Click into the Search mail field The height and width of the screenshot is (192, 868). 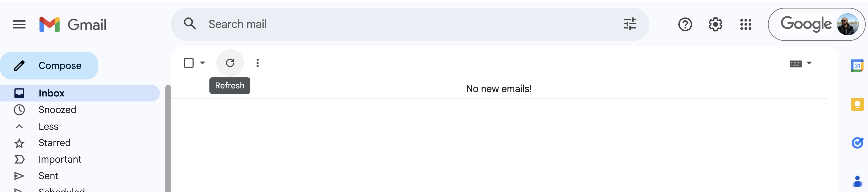click(404, 24)
